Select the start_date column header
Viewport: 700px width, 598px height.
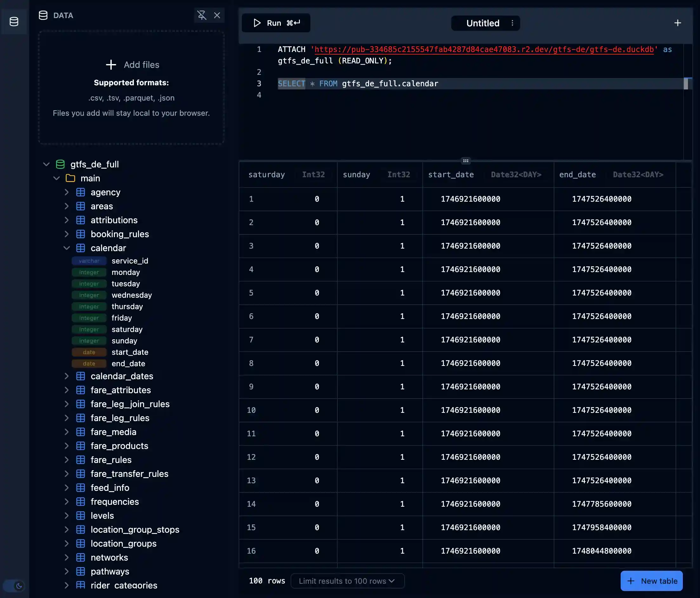(451, 175)
